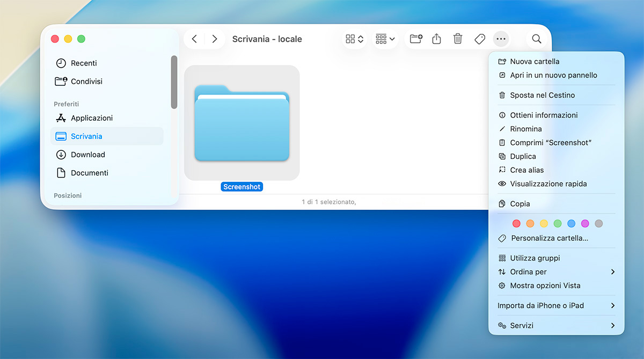
Task: Open the icon view switcher dropdown
Action: (x=355, y=39)
